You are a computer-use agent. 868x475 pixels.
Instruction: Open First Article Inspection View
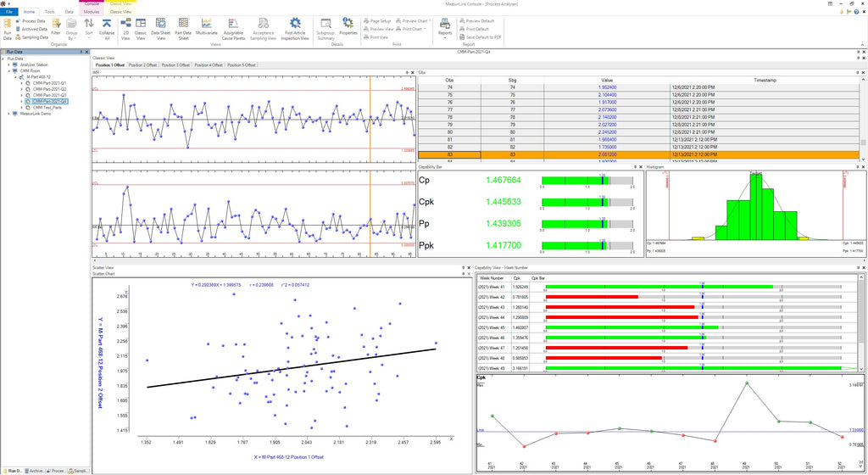coord(295,27)
